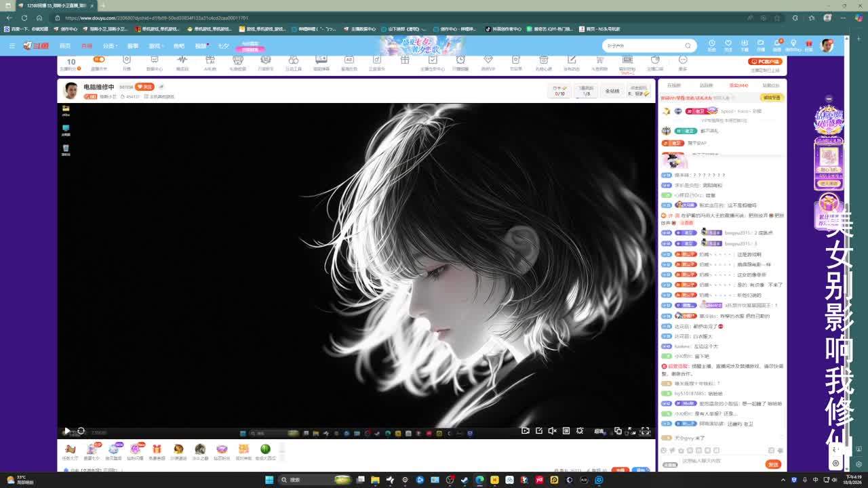Open the 赛事 events tab
The width and height of the screenshot is (868, 488).
click(133, 46)
